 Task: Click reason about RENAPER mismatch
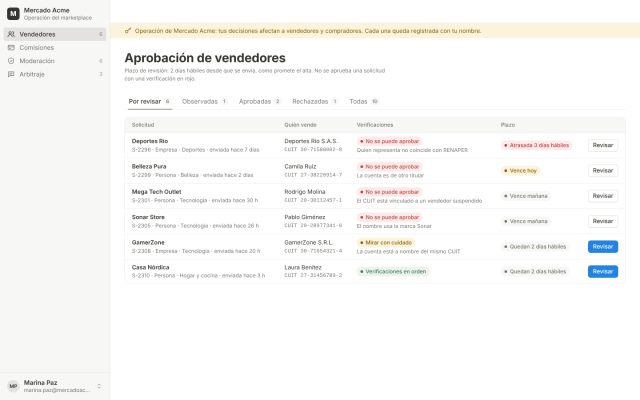(412, 150)
